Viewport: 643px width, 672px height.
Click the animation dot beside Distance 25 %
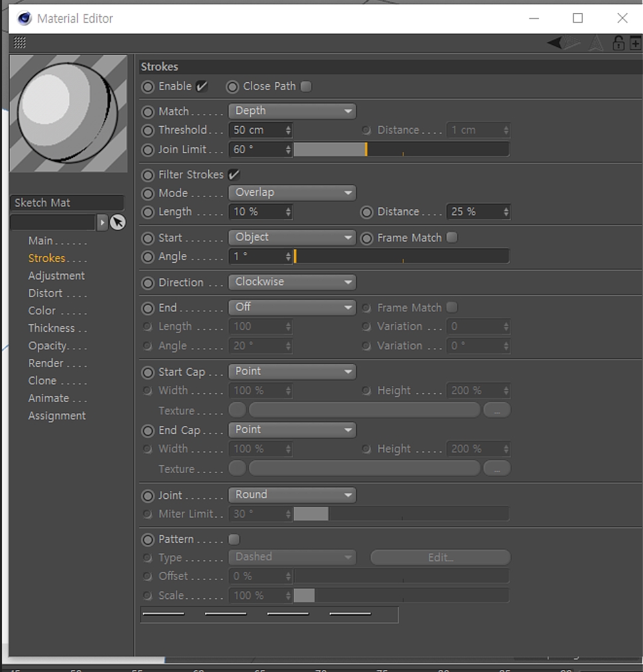click(366, 212)
